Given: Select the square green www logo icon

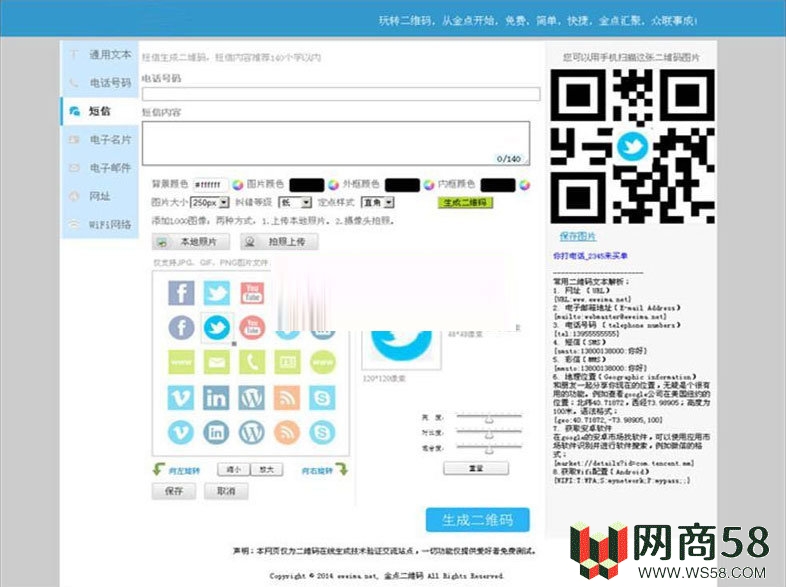Looking at the screenshot, I should [181, 362].
